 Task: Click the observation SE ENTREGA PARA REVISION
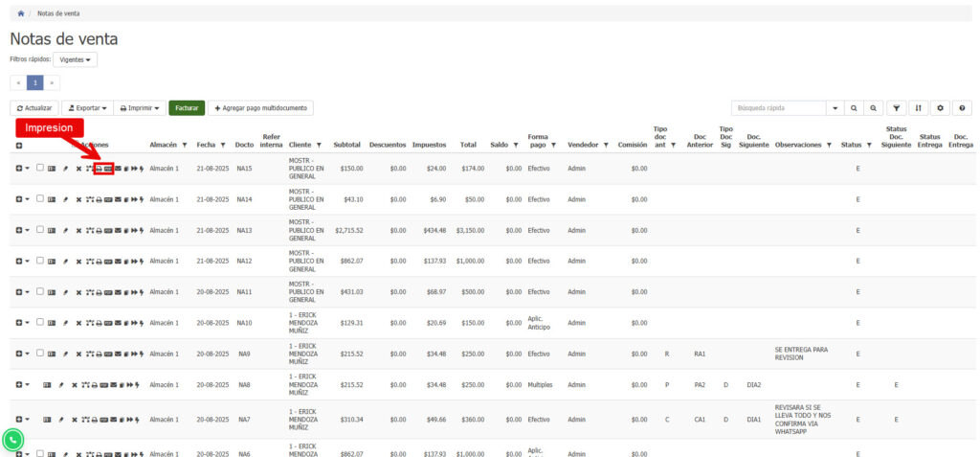pyautogui.click(x=801, y=354)
